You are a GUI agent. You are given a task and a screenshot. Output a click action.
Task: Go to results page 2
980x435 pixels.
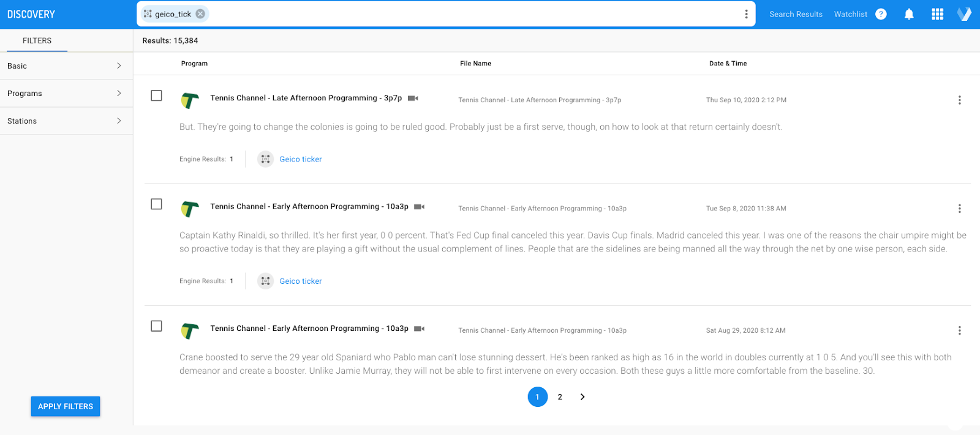(560, 397)
